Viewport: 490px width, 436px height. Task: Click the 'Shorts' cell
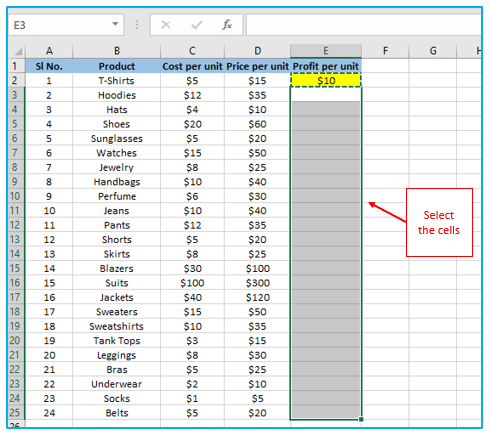click(117, 239)
